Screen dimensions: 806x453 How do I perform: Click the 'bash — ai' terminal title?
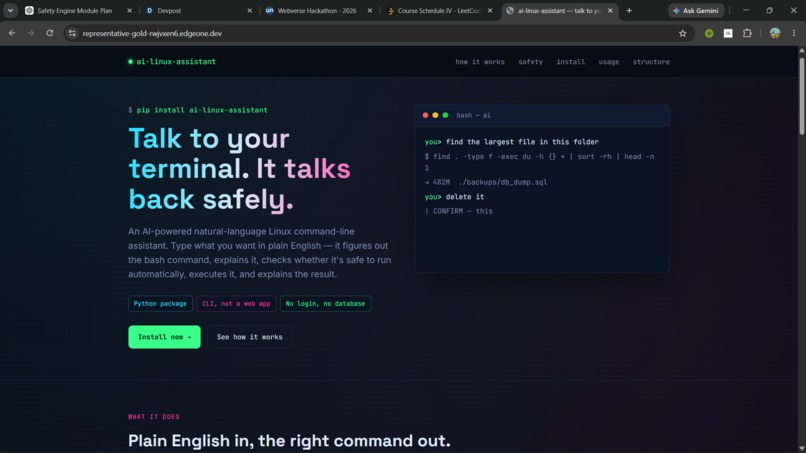(x=473, y=115)
